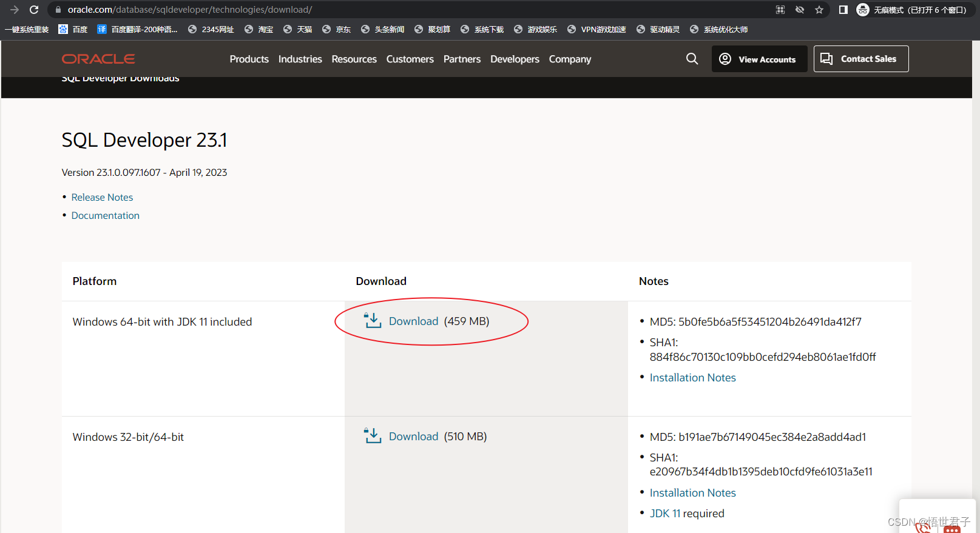Viewport: 980px width, 533px height.
Task: Reload the page with refresh icon
Action: [x=34, y=10]
